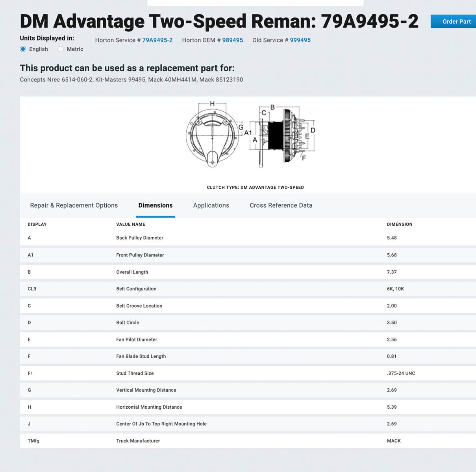Click the Belt Configuration row

(136, 289)
